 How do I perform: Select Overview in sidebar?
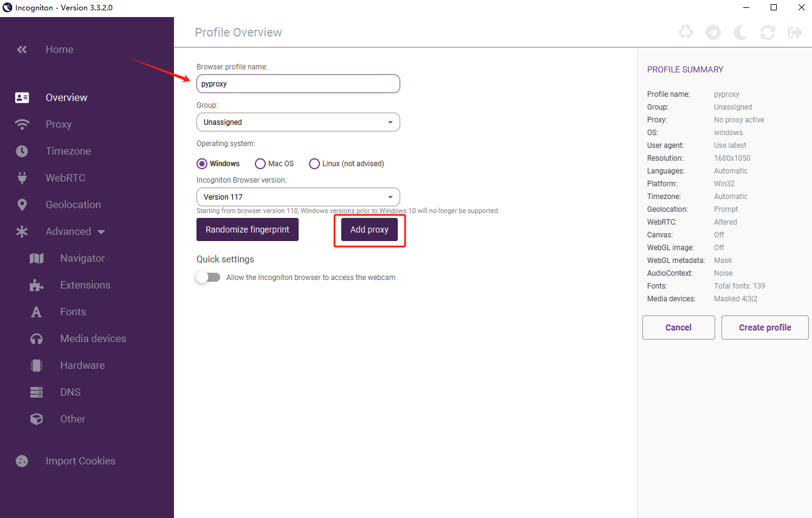point(66,97)
